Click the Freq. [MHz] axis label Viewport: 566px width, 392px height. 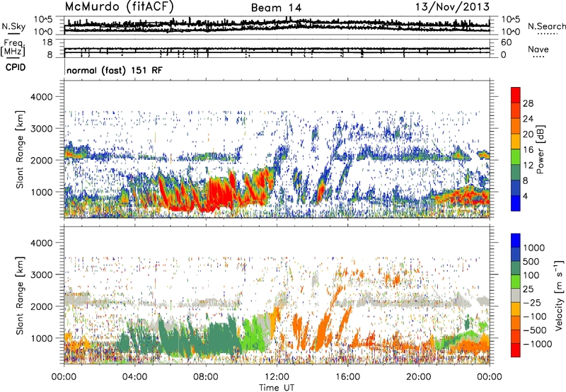[x=13, y=47]
